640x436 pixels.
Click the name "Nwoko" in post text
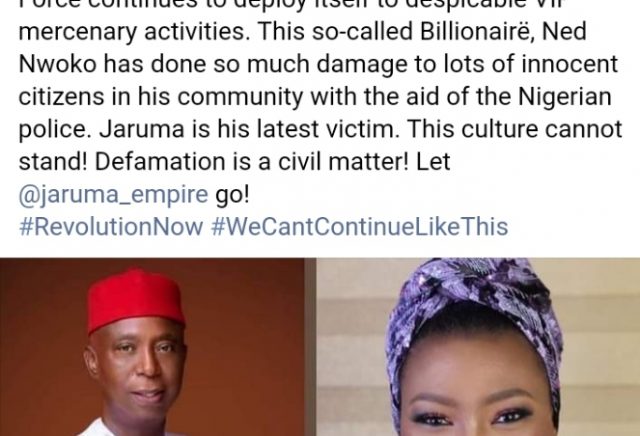pyautogui.click(x=58, y=65)
